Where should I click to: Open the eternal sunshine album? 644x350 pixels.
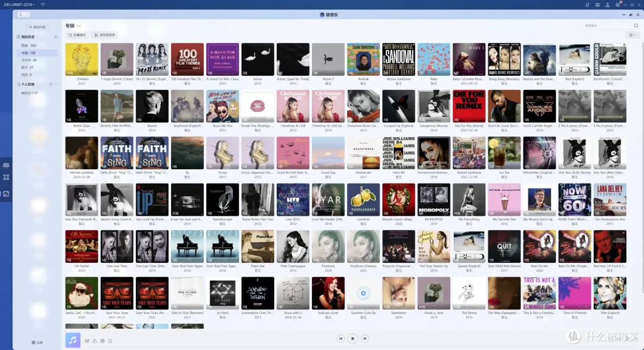pyautogui.click(x=82, y=153)
